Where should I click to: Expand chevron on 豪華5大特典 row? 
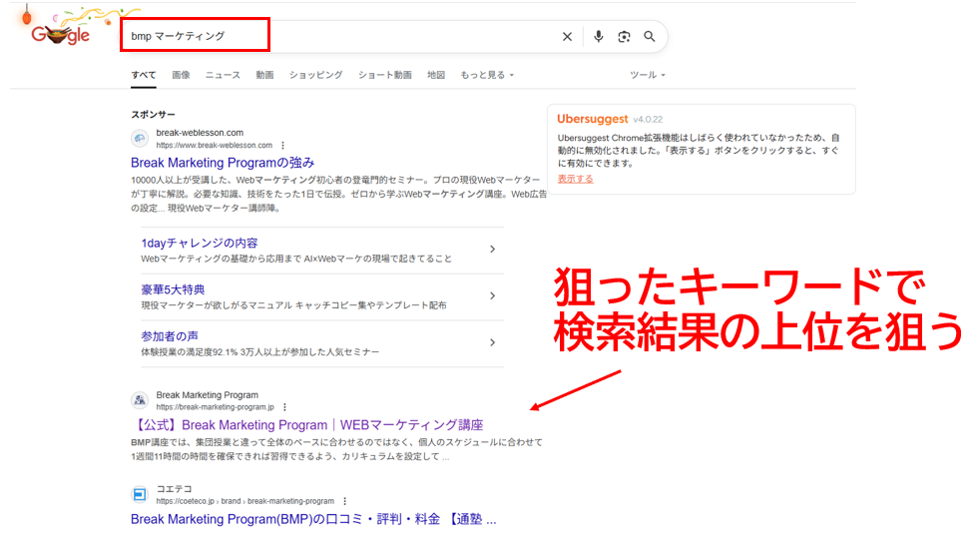tap(493, 295)
